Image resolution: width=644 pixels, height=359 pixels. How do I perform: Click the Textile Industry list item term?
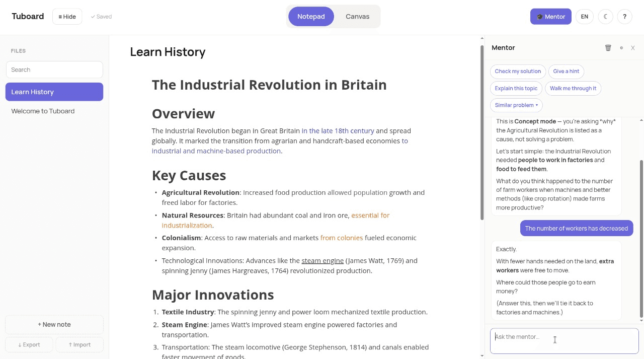point(188,312)
